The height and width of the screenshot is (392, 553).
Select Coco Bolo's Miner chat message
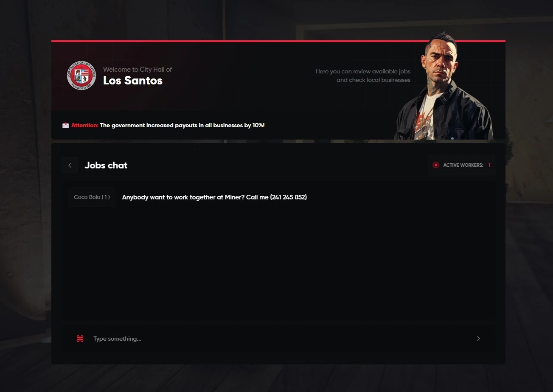pos(214,197)
